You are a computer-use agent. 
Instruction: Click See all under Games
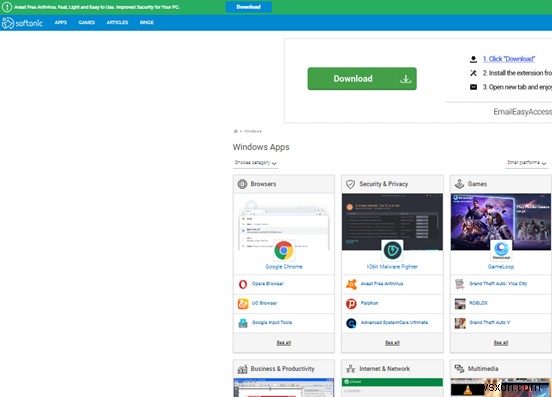(x=501, y=343)
